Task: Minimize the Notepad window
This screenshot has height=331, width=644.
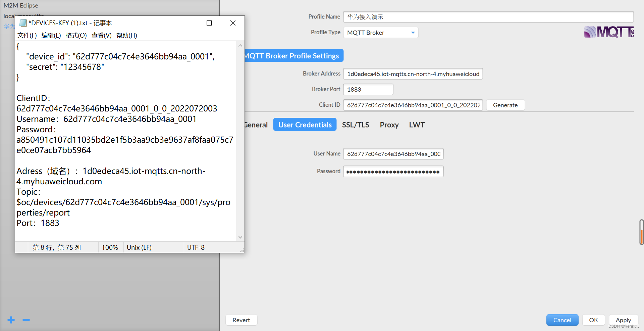Action: (x=186, y=23)
